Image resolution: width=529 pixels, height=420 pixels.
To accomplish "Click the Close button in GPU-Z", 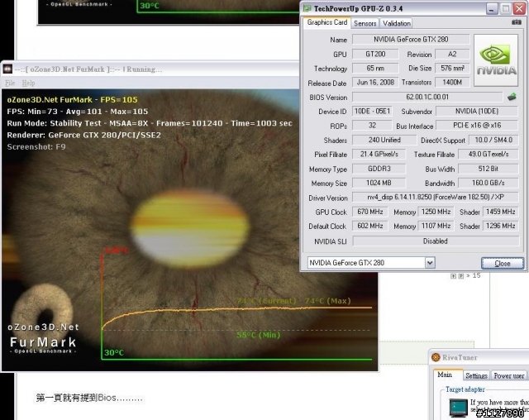I will 503,263.
